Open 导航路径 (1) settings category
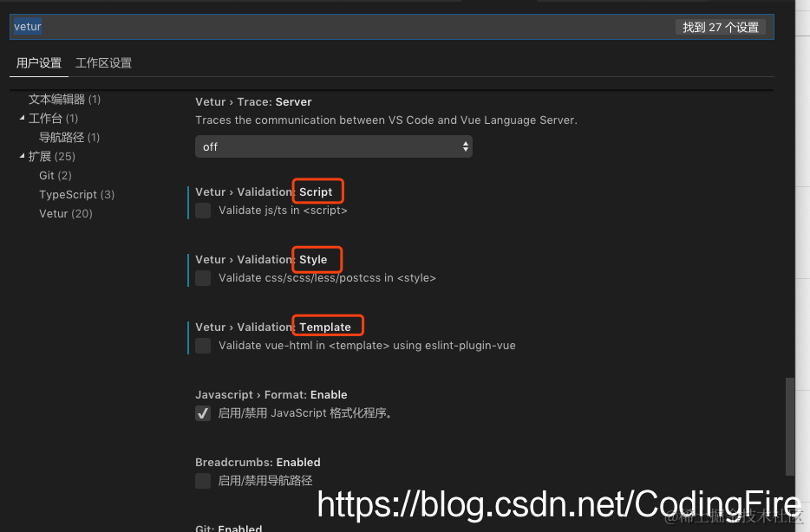 point(69,137)
